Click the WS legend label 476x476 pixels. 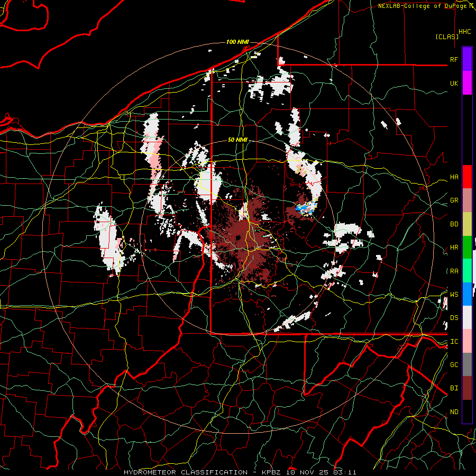[454, 295]
